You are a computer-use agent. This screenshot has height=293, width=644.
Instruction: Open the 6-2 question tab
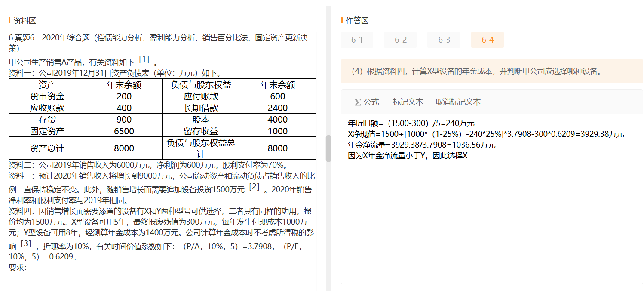point(400,40)
